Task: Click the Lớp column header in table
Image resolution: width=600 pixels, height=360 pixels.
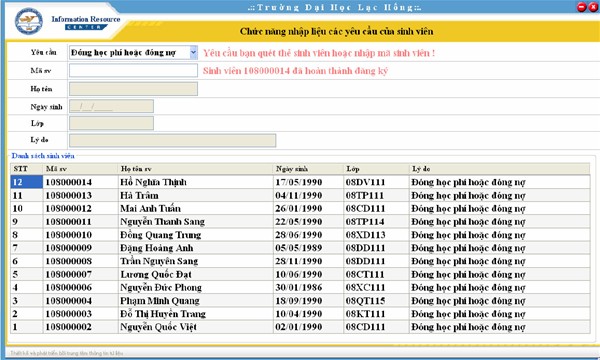Action: click(376, 169)
